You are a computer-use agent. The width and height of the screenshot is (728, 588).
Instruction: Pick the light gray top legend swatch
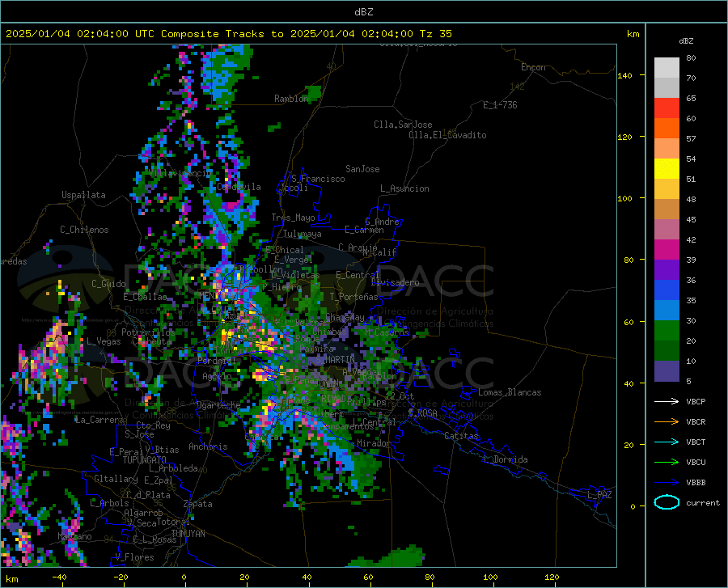(x=667, y=68)
